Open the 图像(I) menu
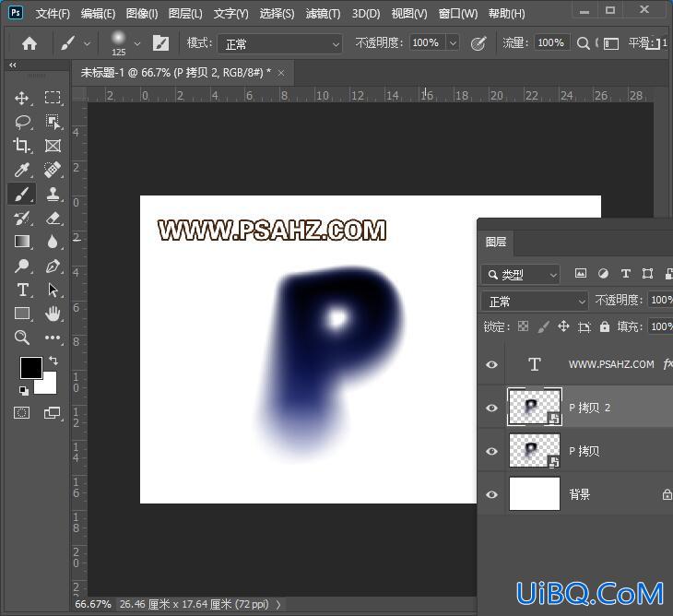Viewport: 673px width, 616px height. [142, 14]
